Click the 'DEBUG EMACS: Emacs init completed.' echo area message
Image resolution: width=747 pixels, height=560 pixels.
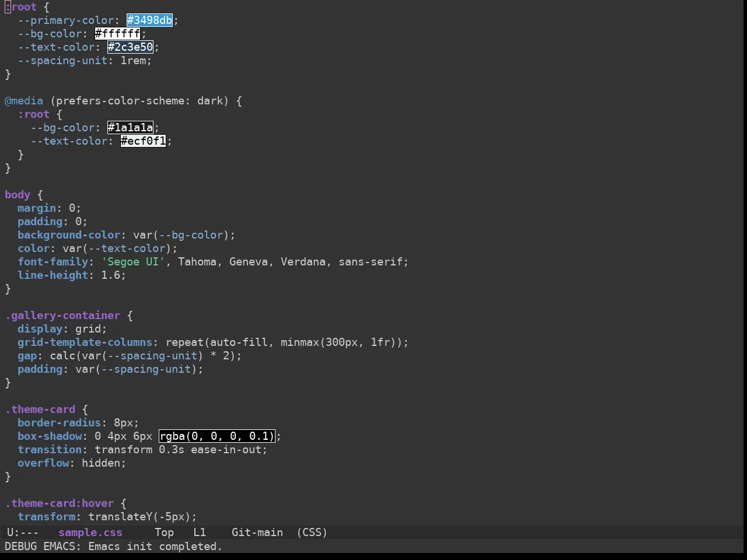click(114, 547)
